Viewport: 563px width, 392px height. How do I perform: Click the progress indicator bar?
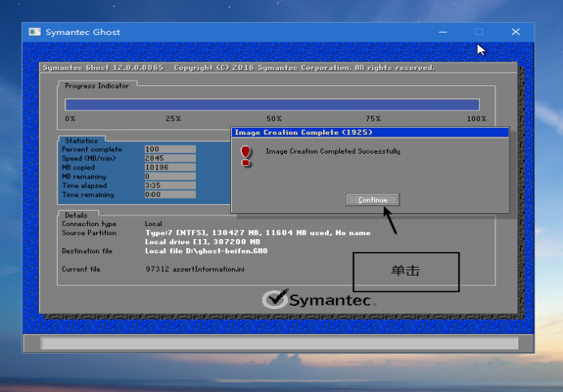[x=273, y=104]
